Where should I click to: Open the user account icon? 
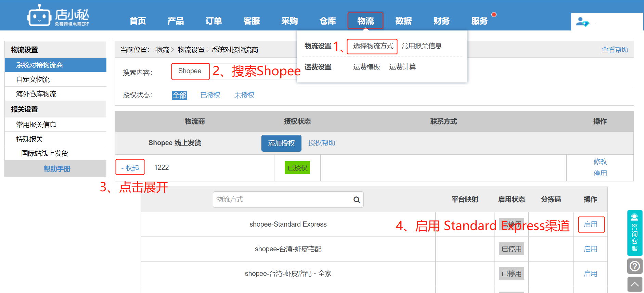[582, 22]
